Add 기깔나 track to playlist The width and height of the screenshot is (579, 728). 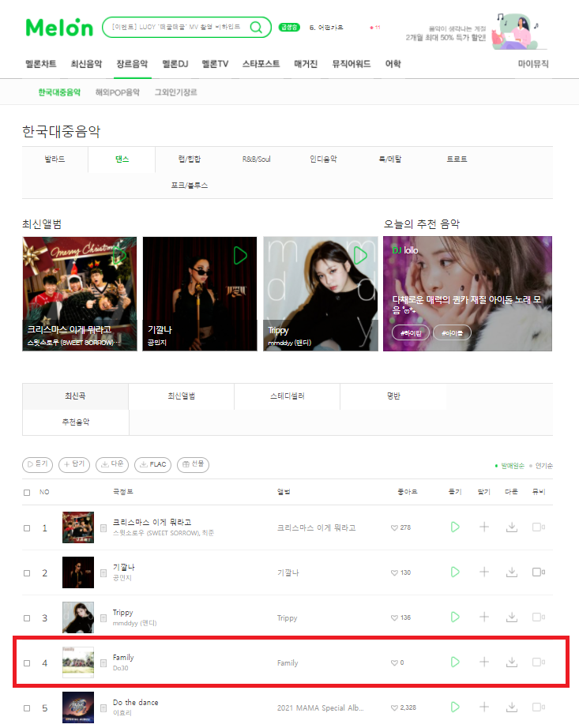(483, 572)
